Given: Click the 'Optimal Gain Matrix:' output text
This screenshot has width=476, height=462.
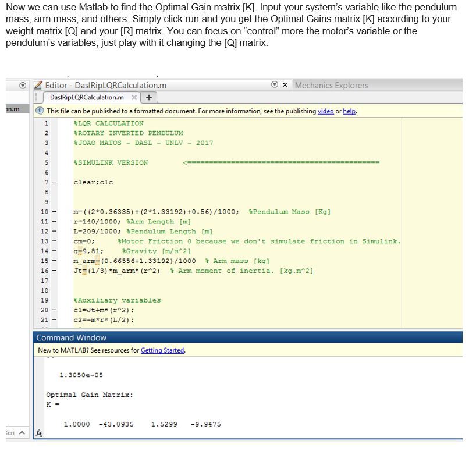Looking at the screenshot, I should pos(90,395).
